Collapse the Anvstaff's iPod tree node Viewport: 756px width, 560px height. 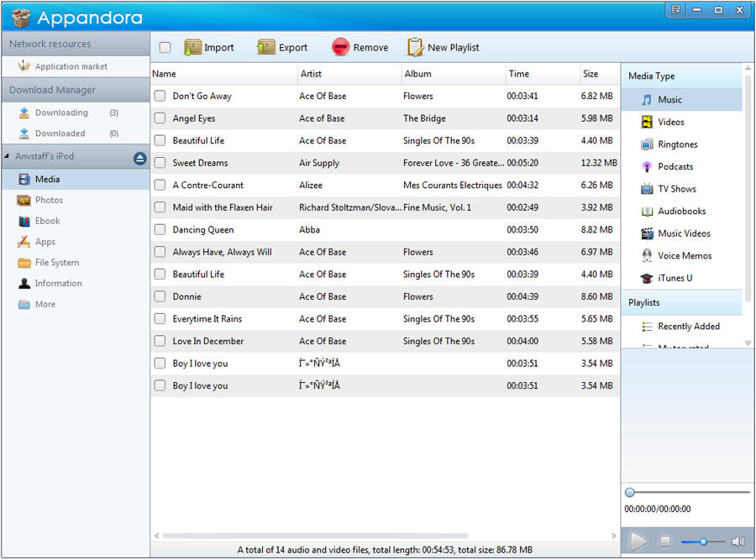tap(7, 155)
